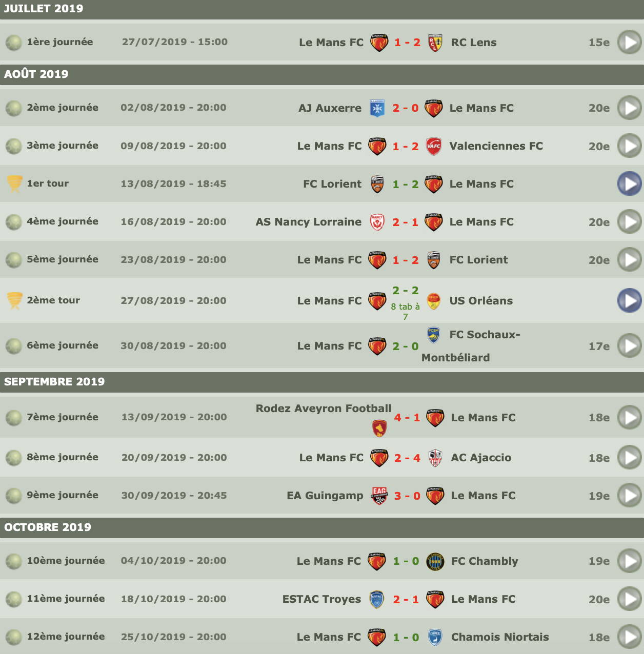Open blue play button for FC Lorient cup match
Screen dimensions: 644x654
(629, 184)
